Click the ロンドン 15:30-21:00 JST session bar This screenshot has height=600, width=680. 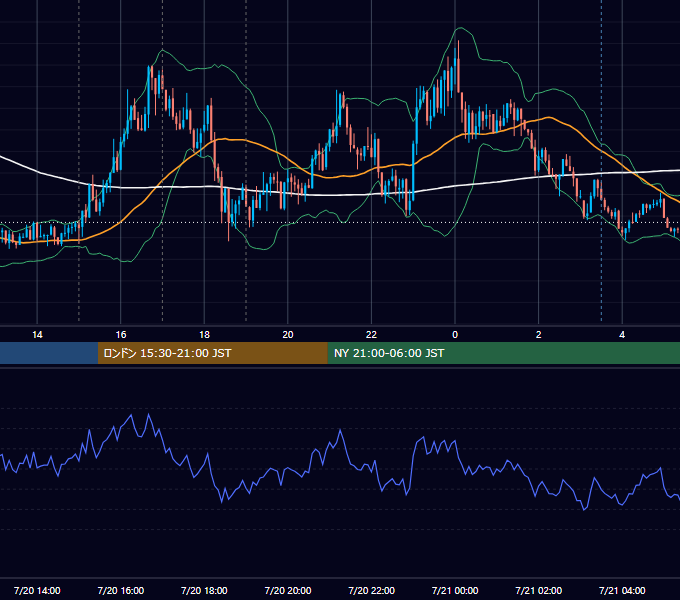(x=212, y=353)
